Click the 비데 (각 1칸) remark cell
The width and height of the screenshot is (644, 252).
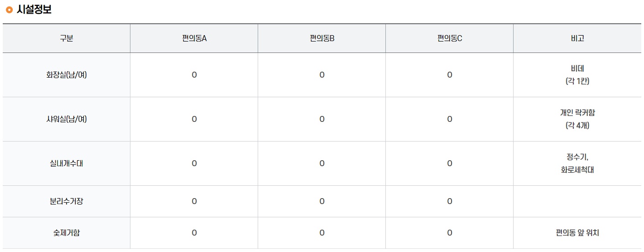click(577, 75)
